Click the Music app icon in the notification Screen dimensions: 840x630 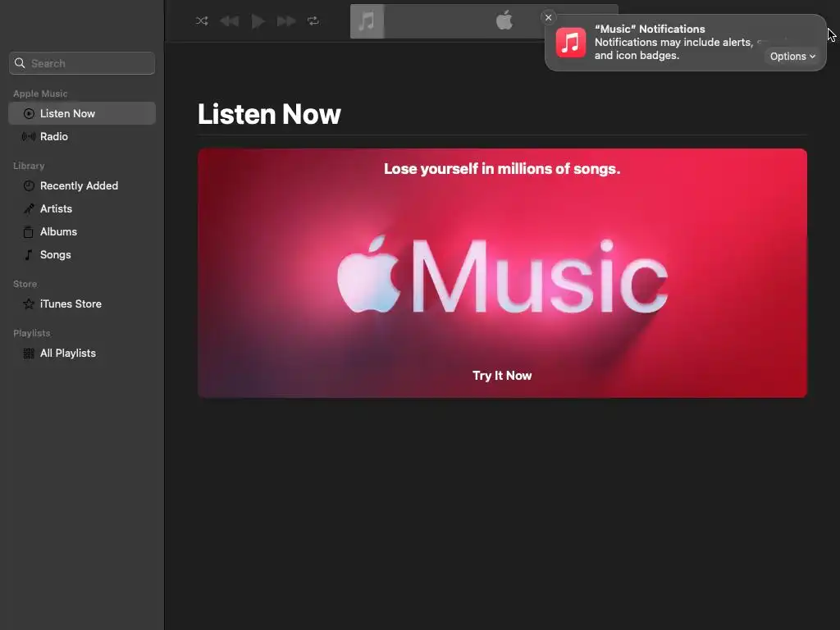coord(571,43)
